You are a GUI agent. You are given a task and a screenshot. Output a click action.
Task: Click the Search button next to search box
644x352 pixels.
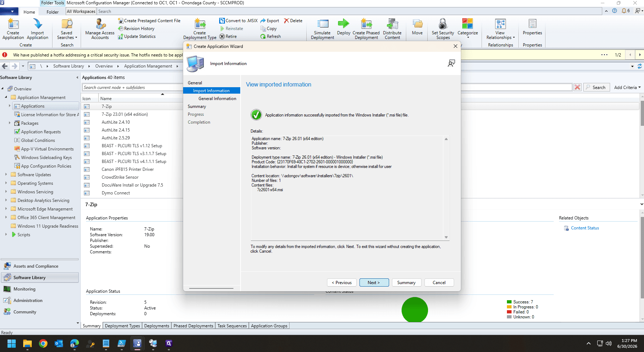(596, 88)
